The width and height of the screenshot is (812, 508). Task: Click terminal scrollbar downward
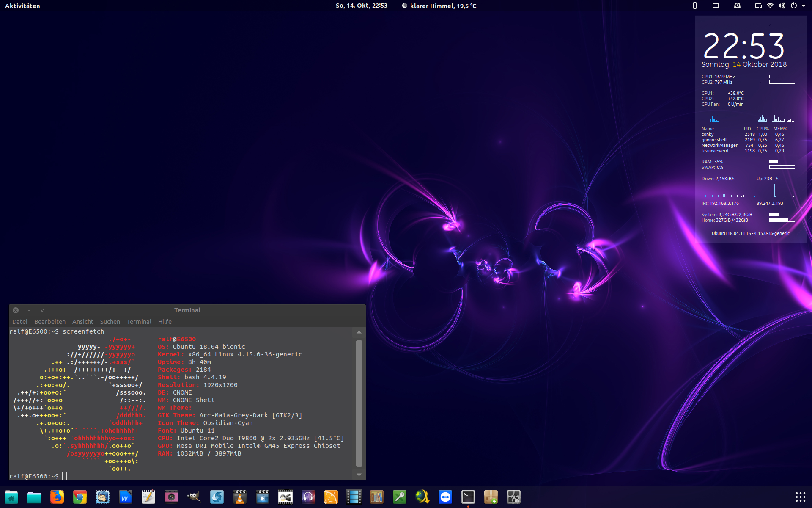pos(359,475)
